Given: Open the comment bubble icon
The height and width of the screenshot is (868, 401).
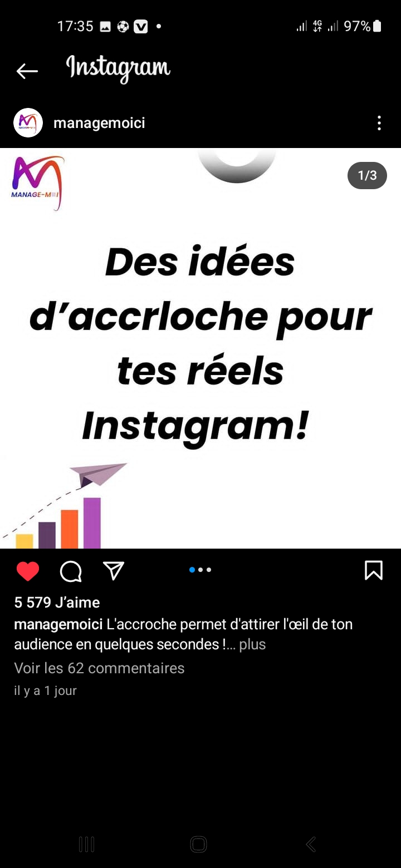Looking at the screenshot, I should (x=71, y=571).
